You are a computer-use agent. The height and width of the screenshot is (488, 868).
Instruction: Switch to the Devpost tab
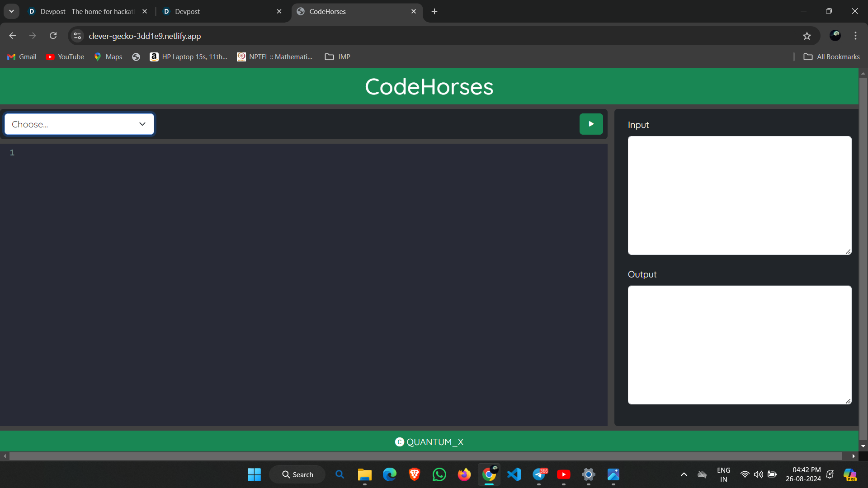tap(187, 11)
